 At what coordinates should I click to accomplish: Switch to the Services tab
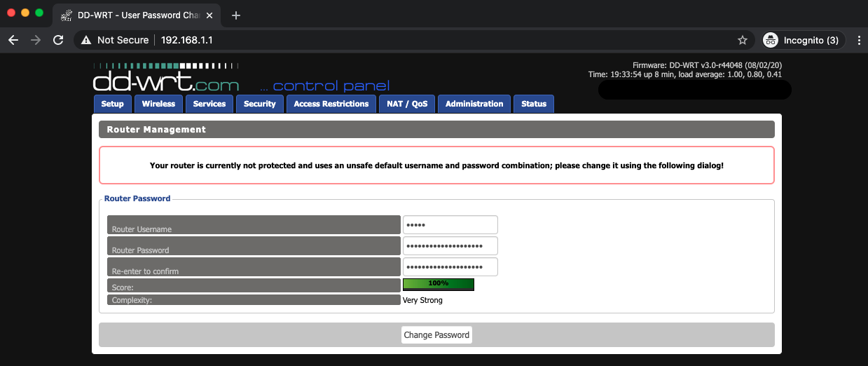click(x=209, y=104)
